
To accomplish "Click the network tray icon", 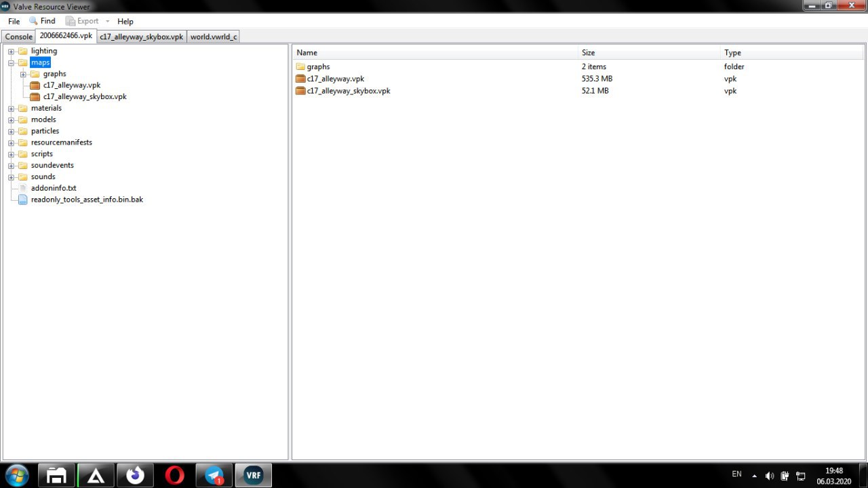I will click(801, 476).
